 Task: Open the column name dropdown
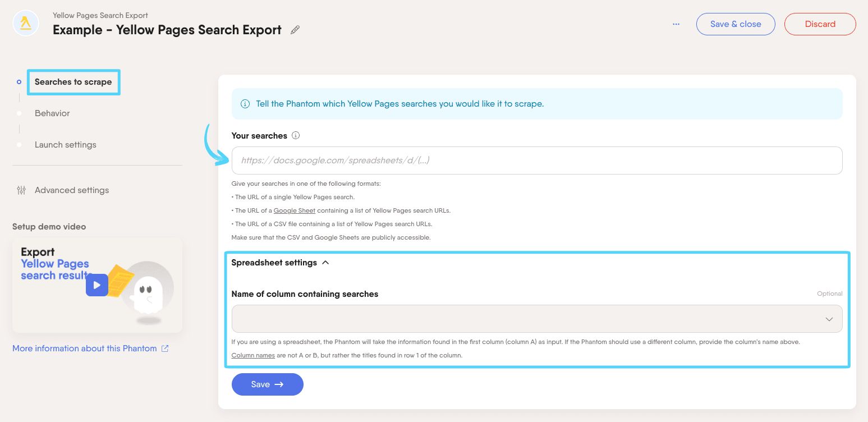click(x=537, y=319)
